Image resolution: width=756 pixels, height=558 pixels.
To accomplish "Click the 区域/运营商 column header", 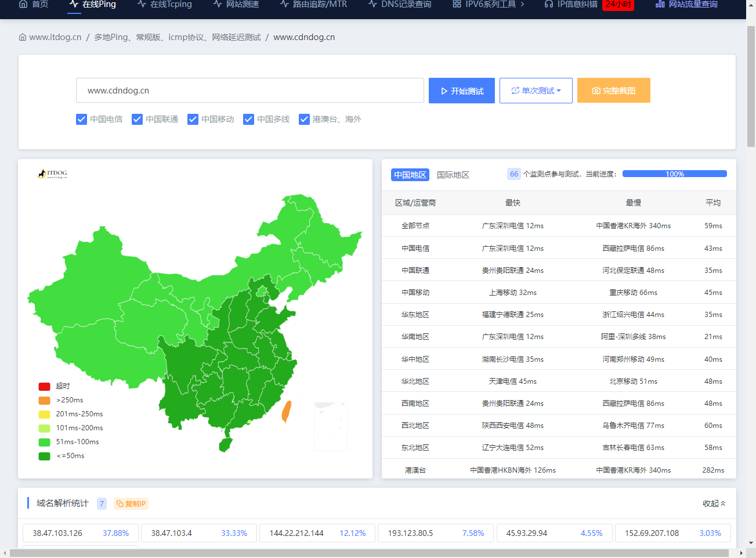I will 415,203.
